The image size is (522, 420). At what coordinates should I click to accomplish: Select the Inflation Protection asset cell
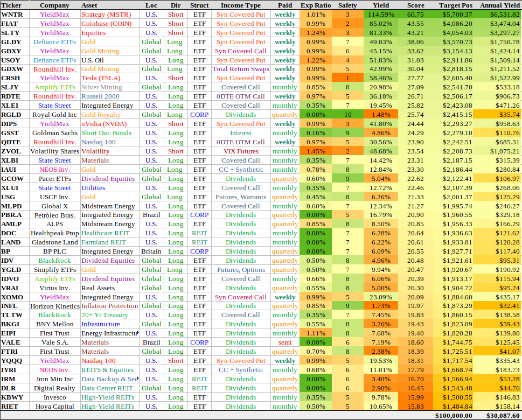[x=109, y=306]
